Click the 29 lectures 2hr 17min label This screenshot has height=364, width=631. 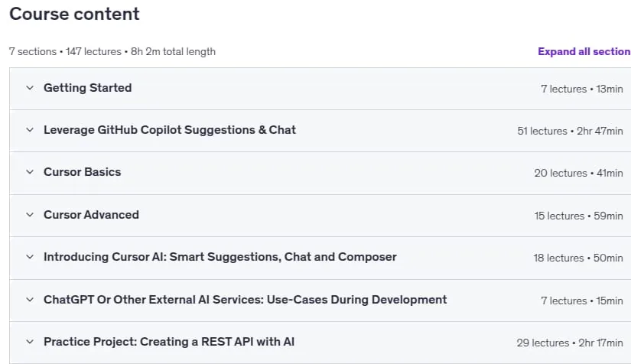570,343
